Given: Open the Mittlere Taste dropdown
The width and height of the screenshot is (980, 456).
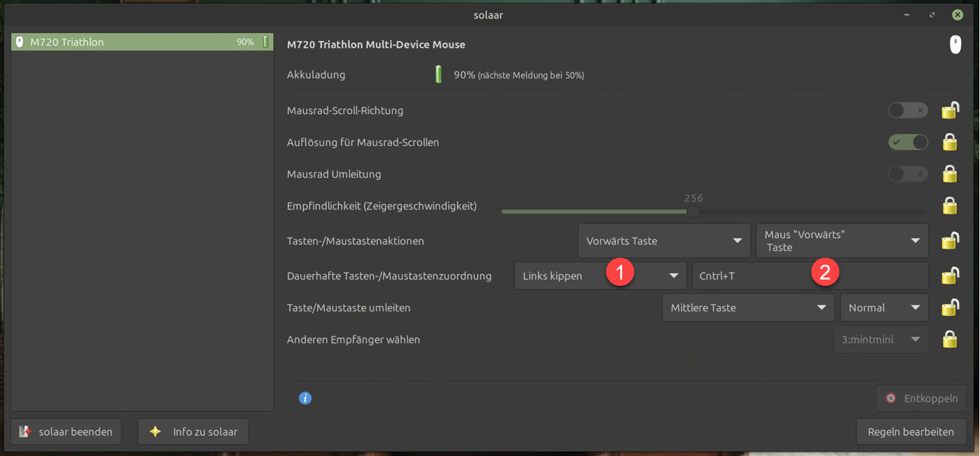Looking at the screenshot, I should 748,308.
